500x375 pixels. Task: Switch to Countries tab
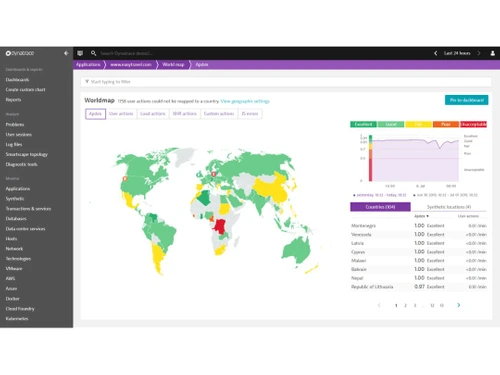click(380, 207)
